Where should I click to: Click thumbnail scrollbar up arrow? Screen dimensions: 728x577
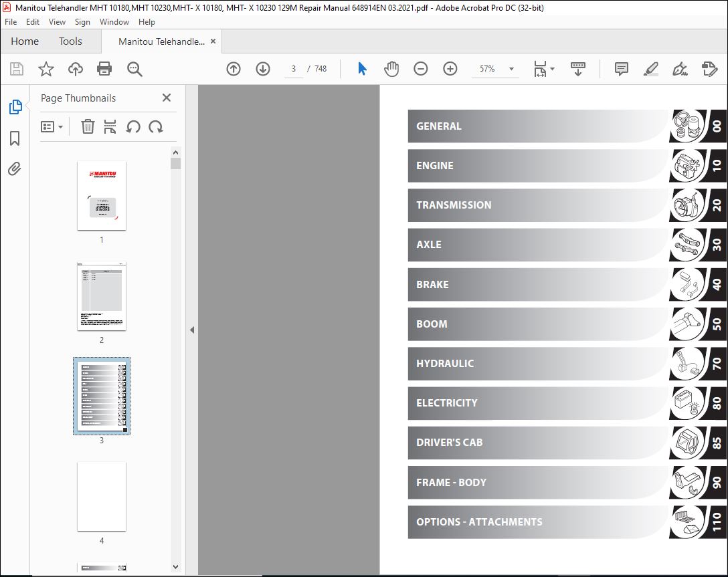175,152
